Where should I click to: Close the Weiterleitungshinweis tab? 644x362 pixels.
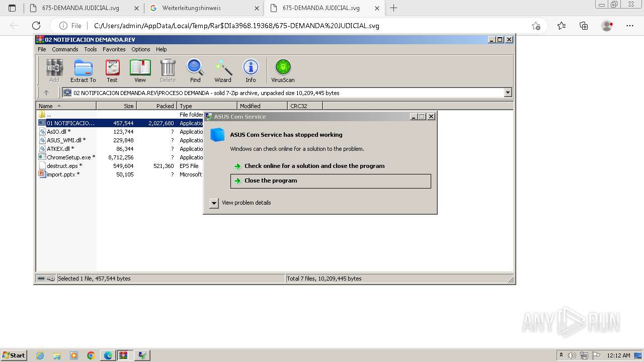[257, 8]
